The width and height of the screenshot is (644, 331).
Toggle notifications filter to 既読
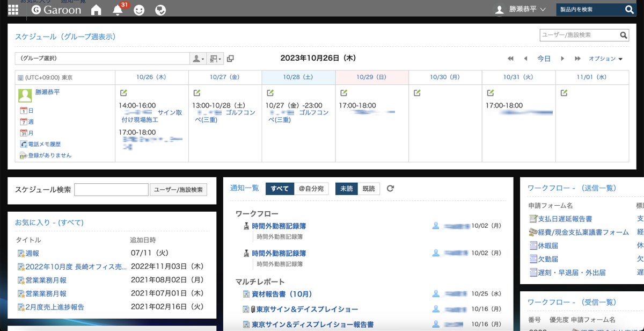coord(369,189)
